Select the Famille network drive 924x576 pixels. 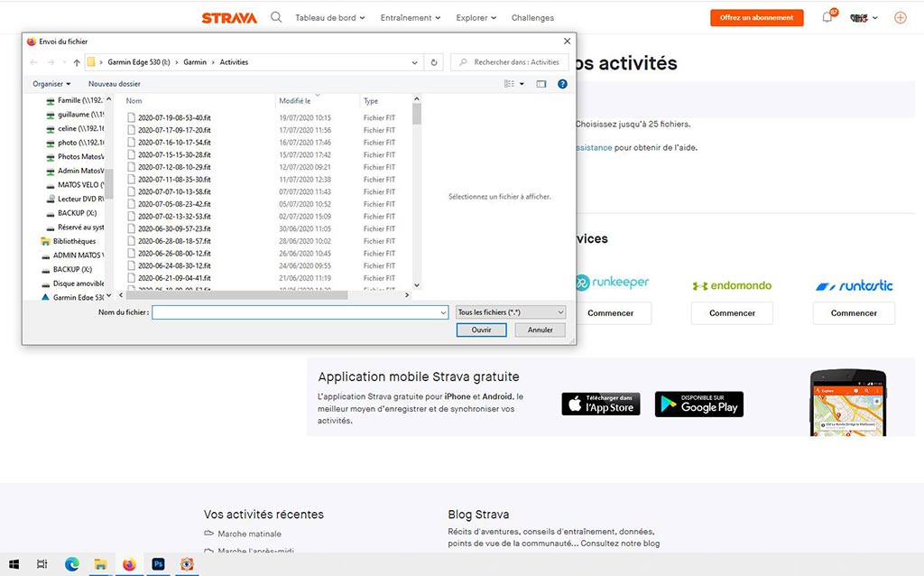point(76,100)
